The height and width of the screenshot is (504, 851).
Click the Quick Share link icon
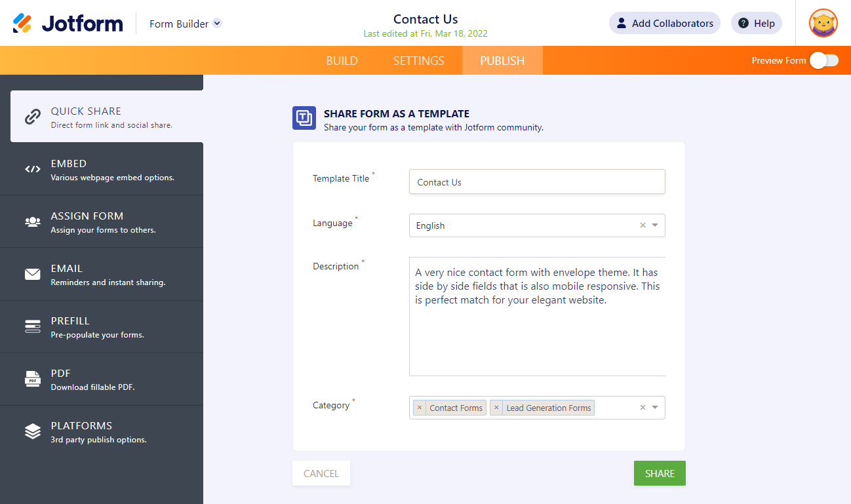tap(33, 117)
